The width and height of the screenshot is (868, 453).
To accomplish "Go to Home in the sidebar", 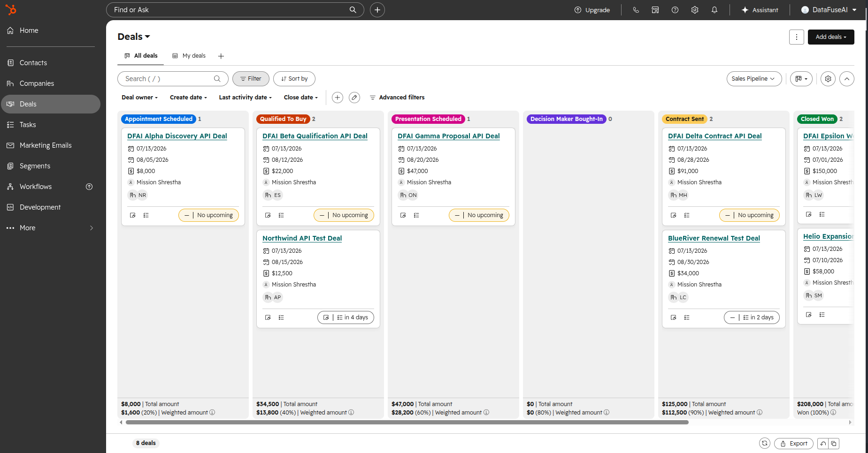I will 51,30.
